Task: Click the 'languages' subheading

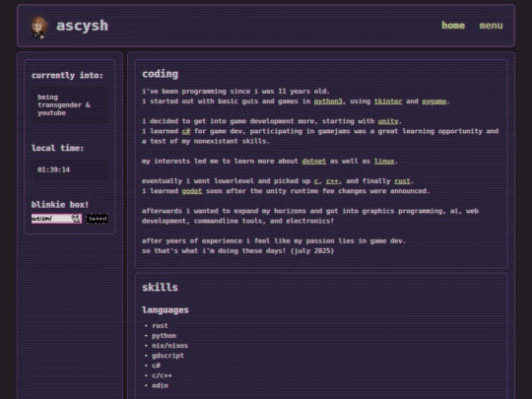Action: click(166, 310)
